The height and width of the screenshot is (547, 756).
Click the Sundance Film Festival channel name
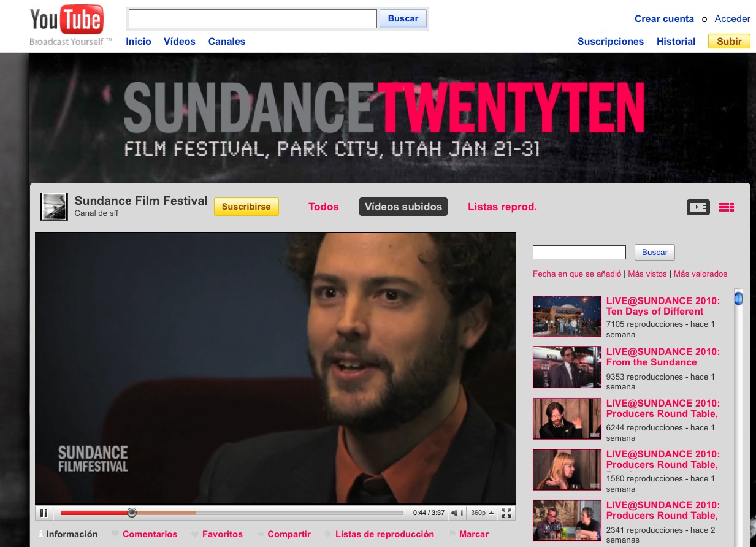click(x=141, y=201)
